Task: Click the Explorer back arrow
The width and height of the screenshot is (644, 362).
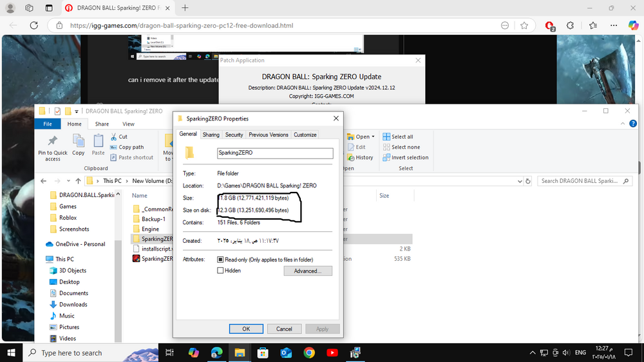Action: coord(44,181)
